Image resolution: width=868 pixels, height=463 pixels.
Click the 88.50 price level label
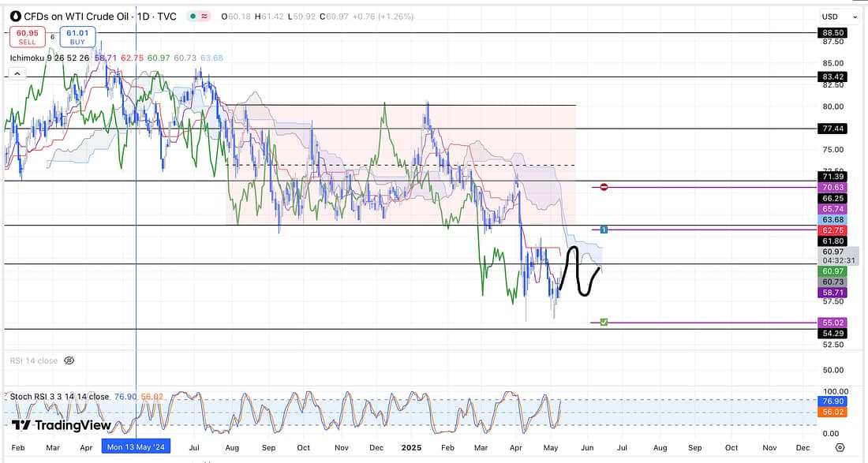(833, 33)
